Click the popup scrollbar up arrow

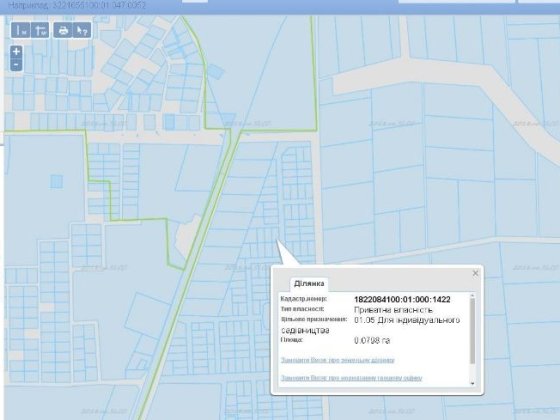click(472, 296)
